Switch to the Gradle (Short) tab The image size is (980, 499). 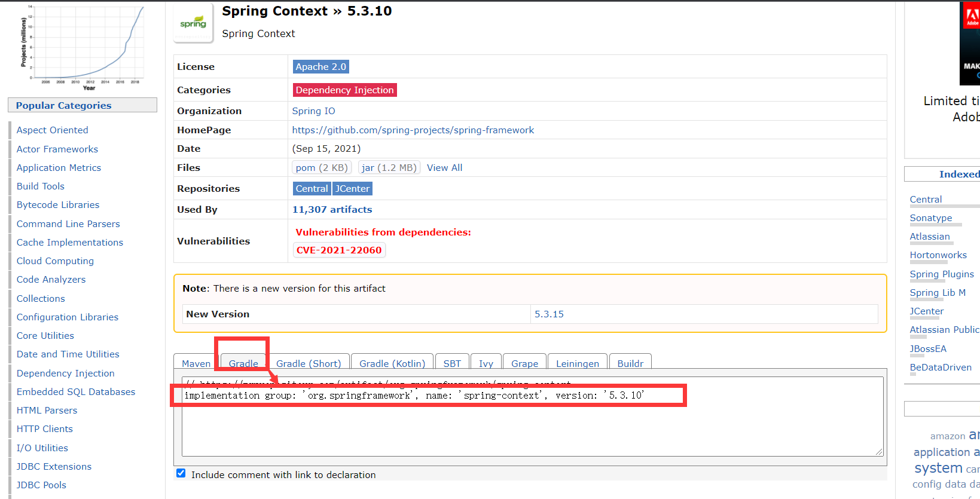pos(309,363)
